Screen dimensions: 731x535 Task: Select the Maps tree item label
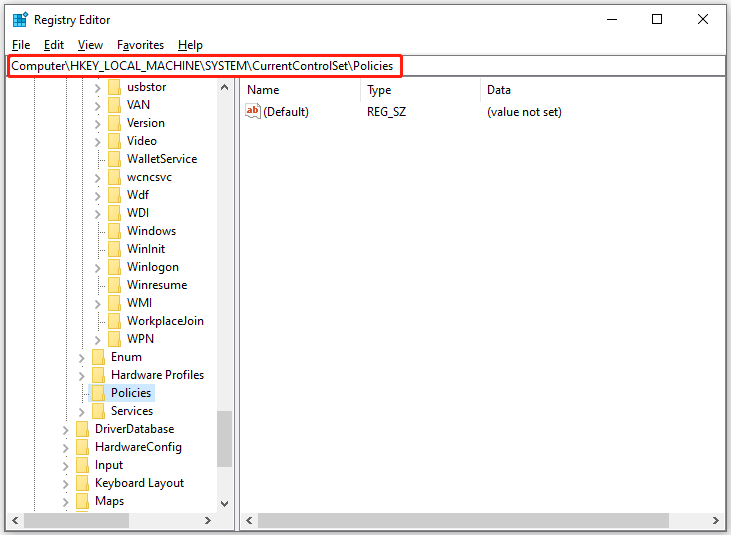(x=110, y=501)
